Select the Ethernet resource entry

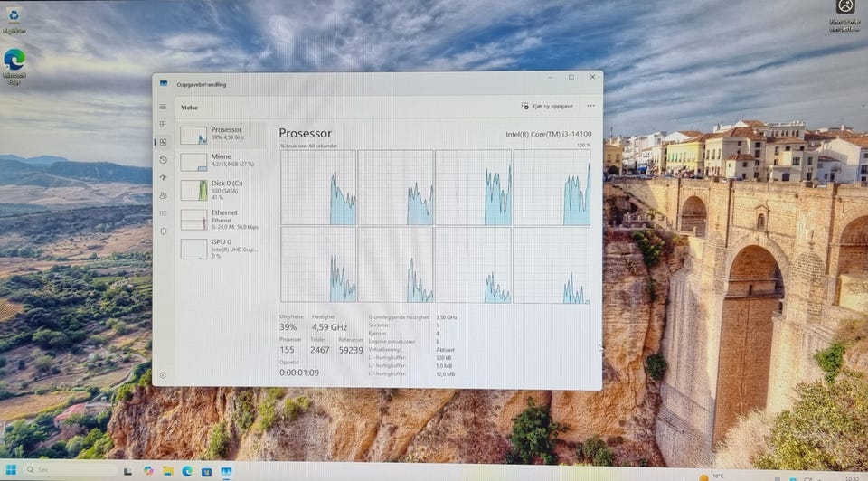(222, 219)
